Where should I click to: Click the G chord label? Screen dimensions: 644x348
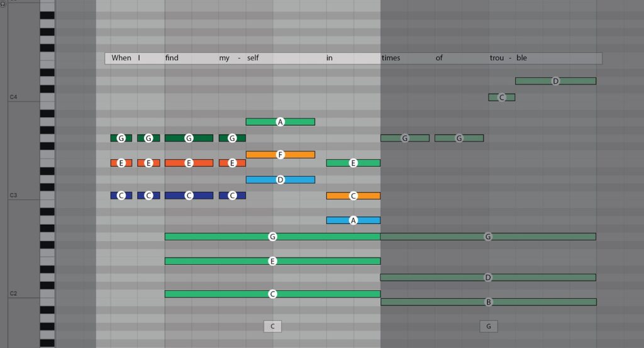[488, 326]
